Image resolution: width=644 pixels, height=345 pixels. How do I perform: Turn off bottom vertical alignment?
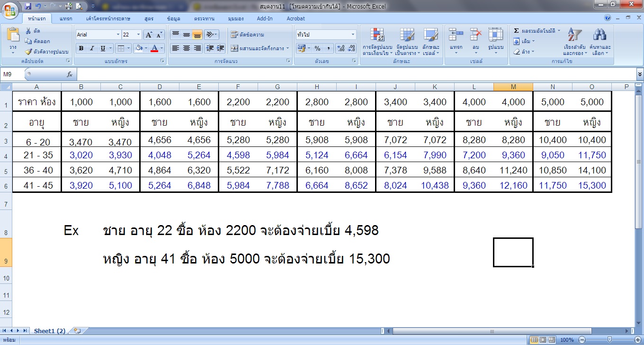pyautogui.click(x=197, y=35)
